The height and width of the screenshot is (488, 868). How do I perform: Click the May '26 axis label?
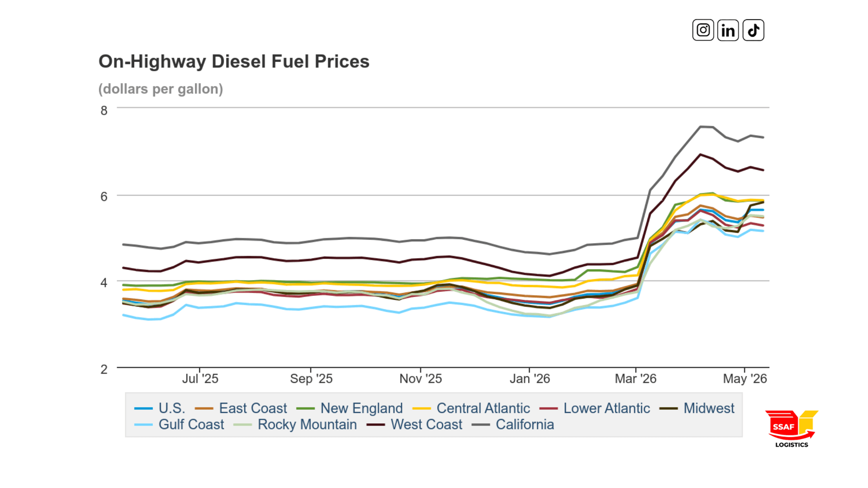[x=745, y=378]
